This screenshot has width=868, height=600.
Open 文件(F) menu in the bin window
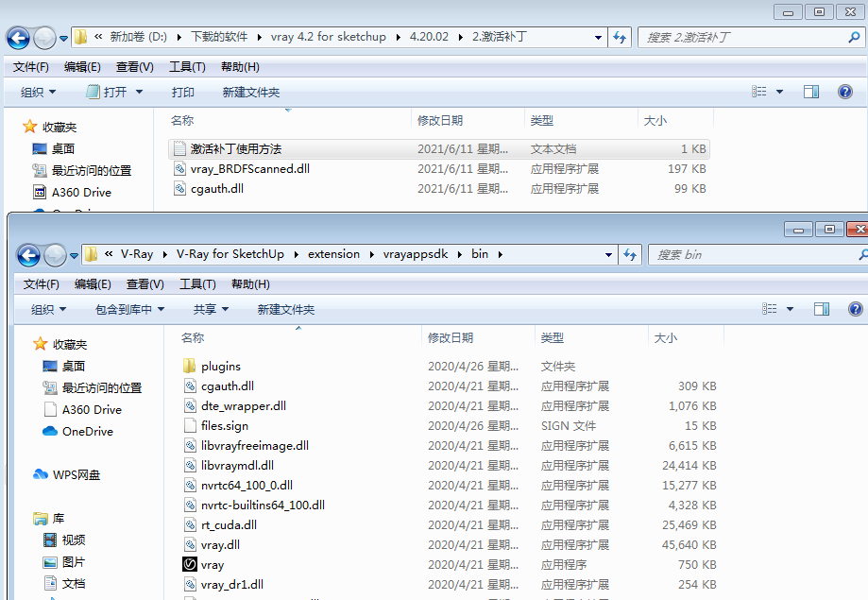[x=41, y=284]
